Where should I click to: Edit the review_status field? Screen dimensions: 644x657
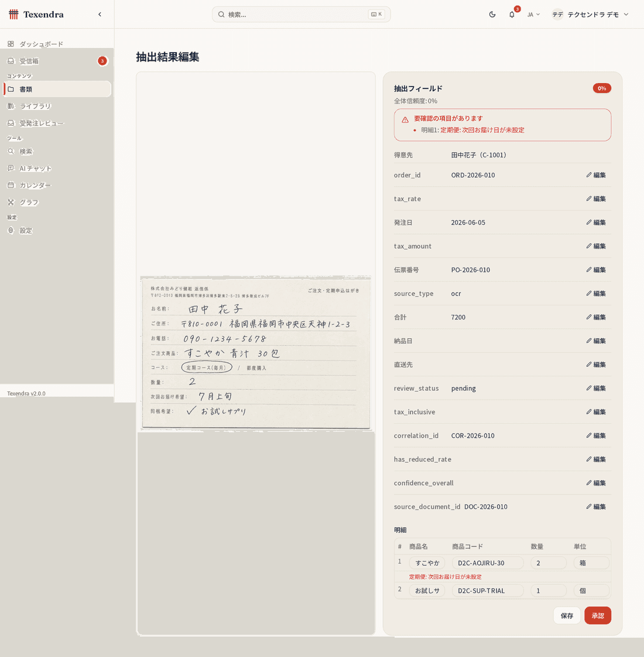596,388
